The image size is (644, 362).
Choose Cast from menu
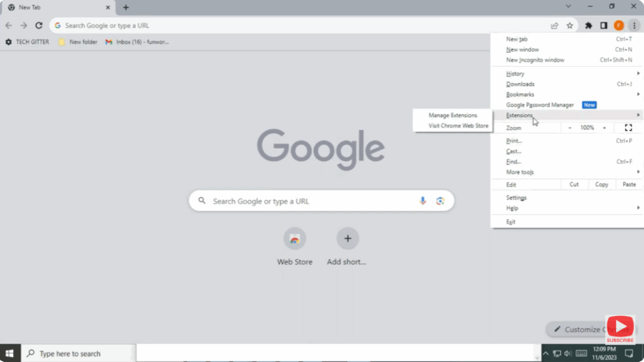(567, 151)
